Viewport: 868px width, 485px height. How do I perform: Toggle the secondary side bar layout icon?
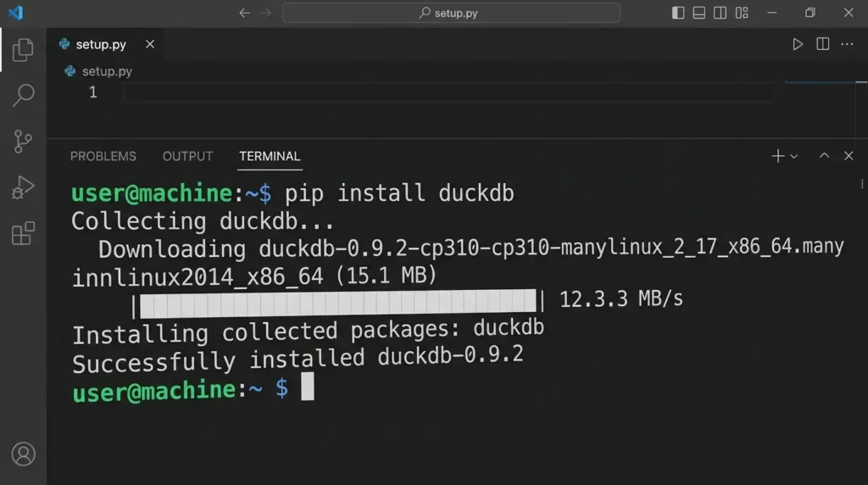720,13
